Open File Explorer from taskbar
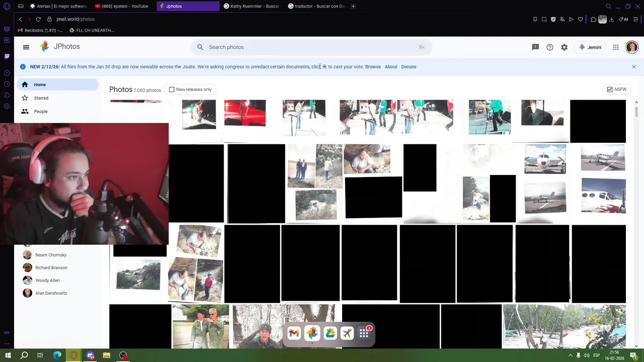The image size is (644, 362). pyautogui.click(x=107, y=355)
